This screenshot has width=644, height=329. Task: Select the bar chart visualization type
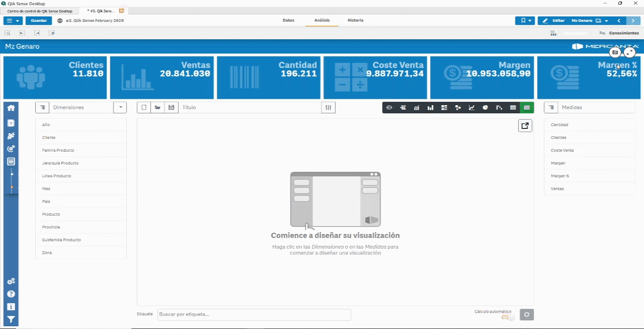coord(430,107)
